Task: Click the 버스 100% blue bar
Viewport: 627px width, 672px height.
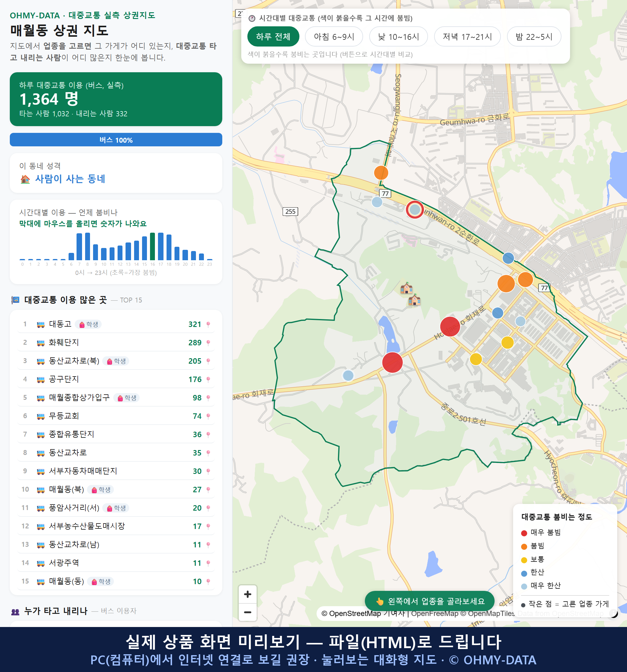Action: [116, 140]
